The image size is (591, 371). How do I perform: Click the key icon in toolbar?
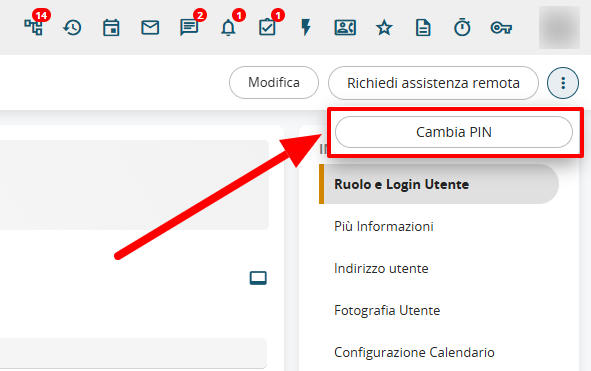pos(501,28)
